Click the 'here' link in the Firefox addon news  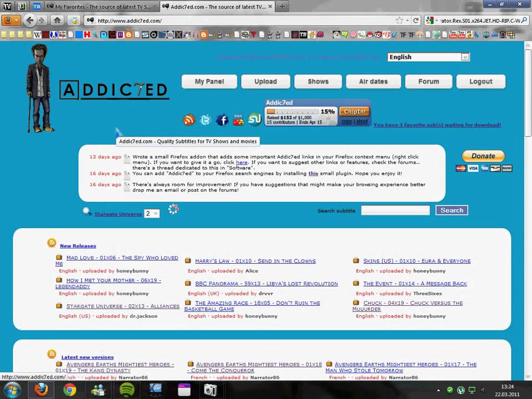242,162
